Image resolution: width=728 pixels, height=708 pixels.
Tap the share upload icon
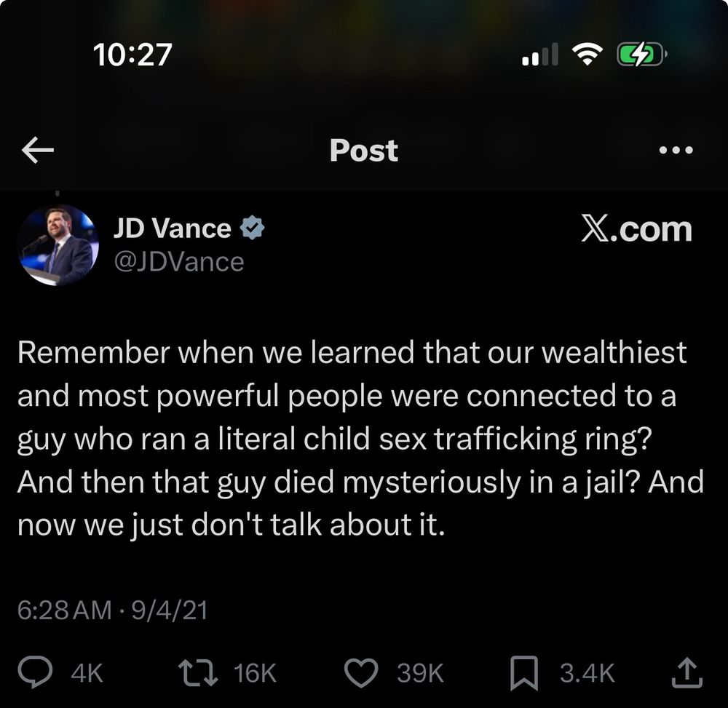[x=687, y=673]
